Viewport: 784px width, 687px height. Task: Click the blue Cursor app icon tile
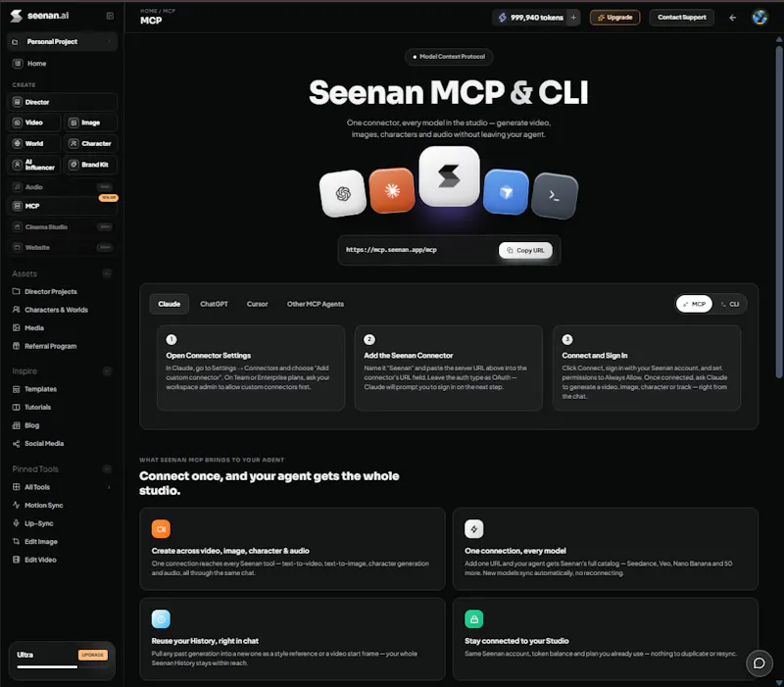click(506, 192)
